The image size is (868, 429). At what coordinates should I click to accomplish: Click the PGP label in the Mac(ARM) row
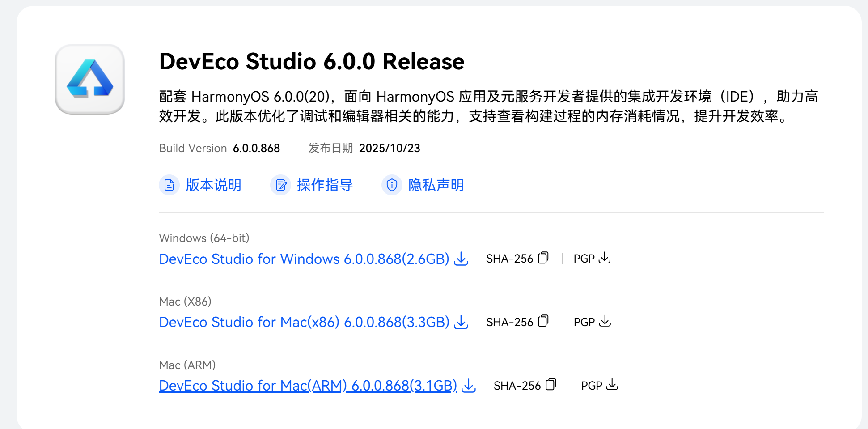coord(592,386)
